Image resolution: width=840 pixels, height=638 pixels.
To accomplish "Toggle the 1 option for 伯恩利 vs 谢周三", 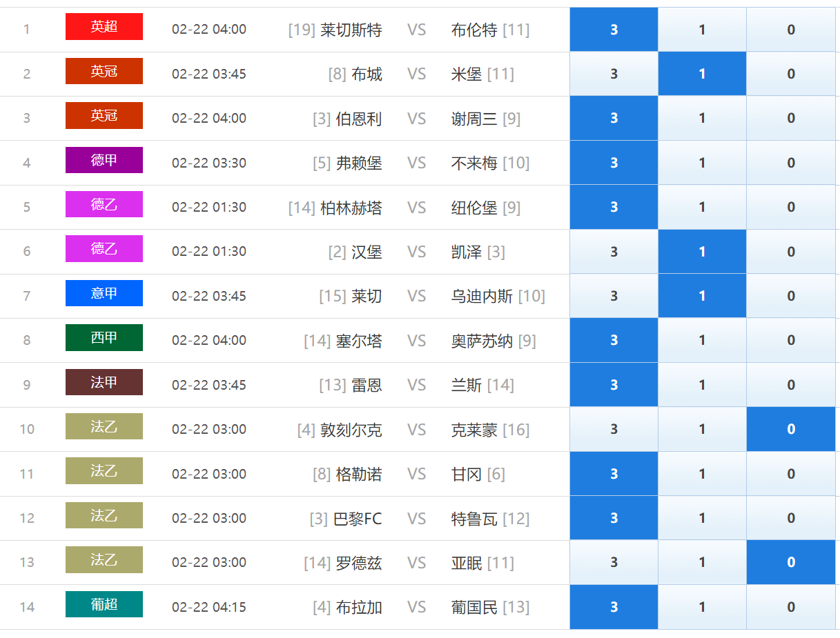I will click(x=702, y=119).
